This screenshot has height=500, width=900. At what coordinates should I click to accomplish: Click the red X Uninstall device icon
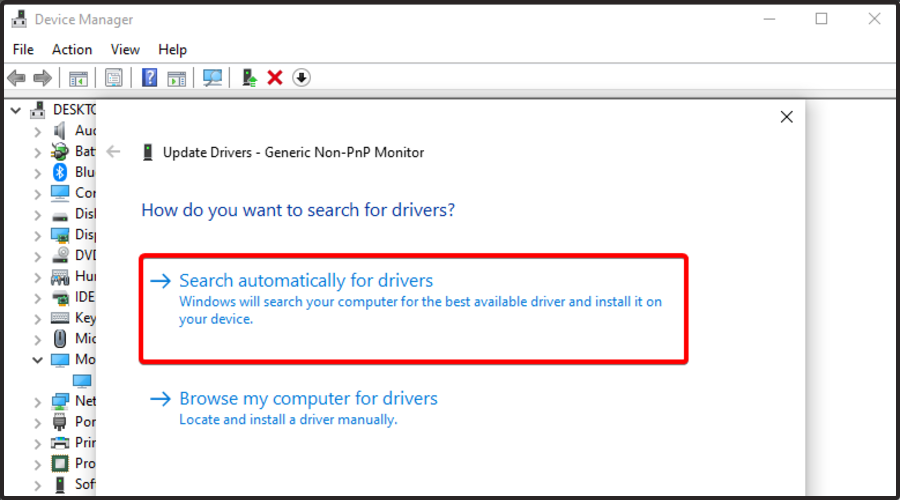pos(275,77)
